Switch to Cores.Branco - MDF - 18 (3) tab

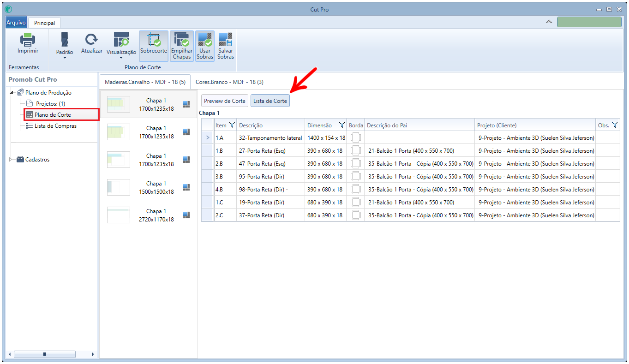coord(229,82)
